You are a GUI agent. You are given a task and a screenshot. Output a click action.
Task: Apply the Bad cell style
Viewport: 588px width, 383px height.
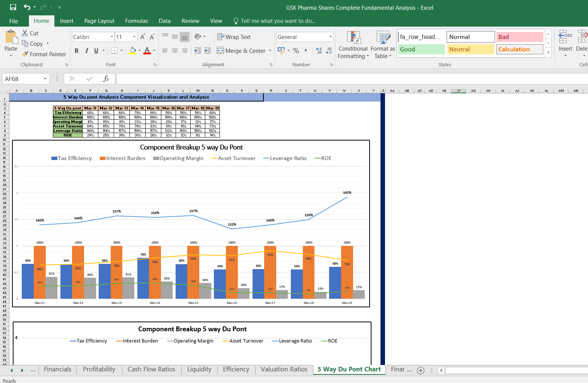pos(520,37)
